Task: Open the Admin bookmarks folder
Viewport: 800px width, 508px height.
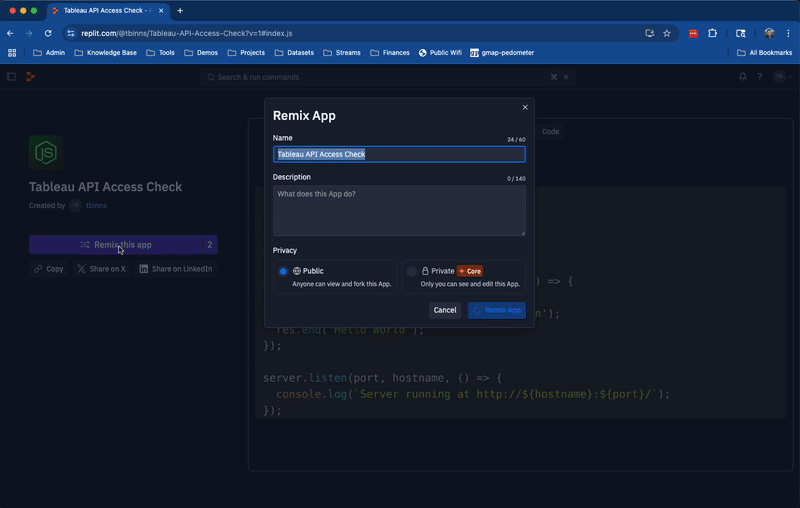Action: tap(49, 53)
